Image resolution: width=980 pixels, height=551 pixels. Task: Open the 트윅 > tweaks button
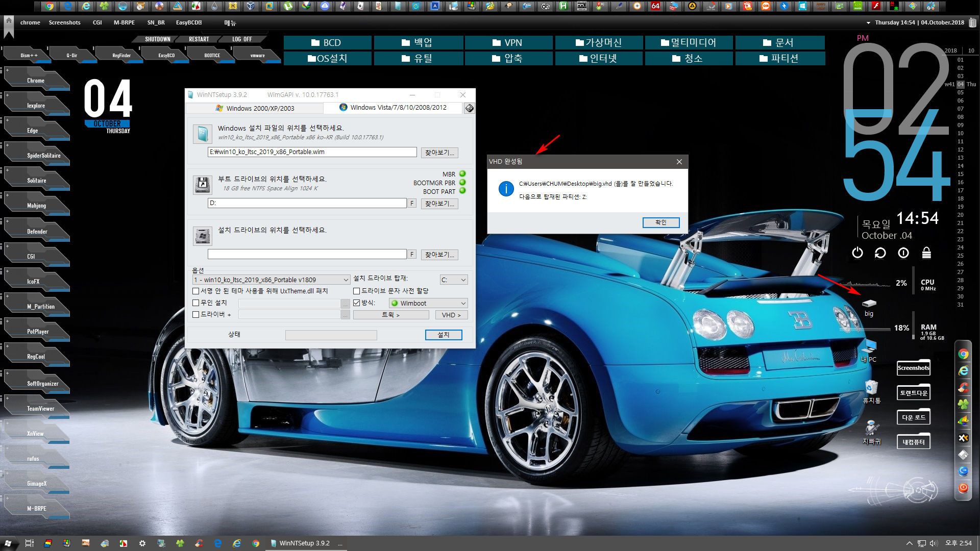pyautogui.click(x=390, y=315)
